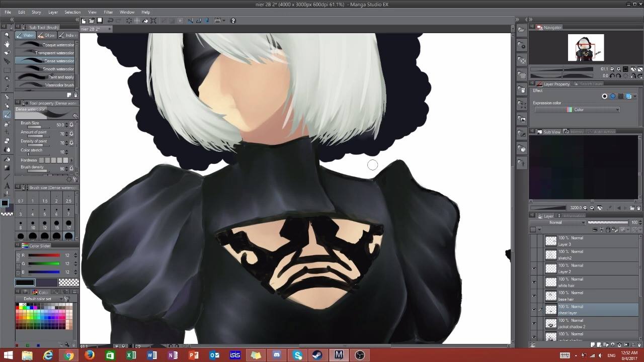Open Discord from the taskbar

tap(276, 355)
